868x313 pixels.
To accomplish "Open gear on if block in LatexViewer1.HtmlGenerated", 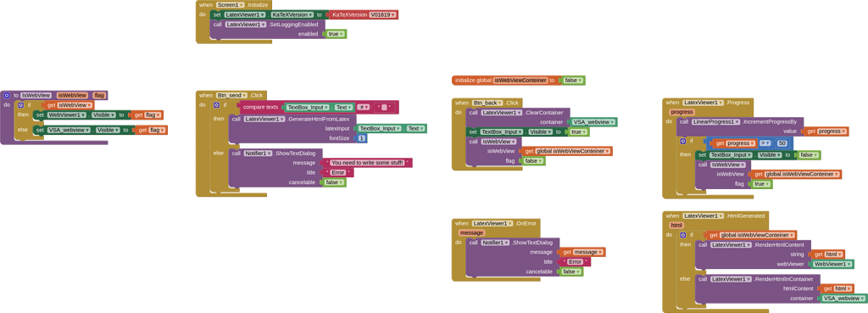I will pyautogui.click(x=684, y=235).
